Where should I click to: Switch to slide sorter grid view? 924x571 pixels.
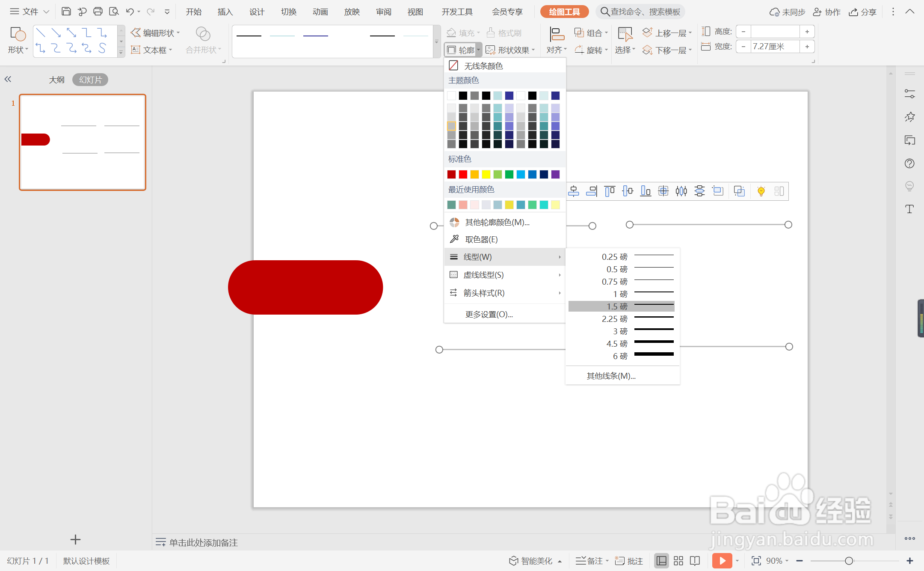tap(678, 561)
